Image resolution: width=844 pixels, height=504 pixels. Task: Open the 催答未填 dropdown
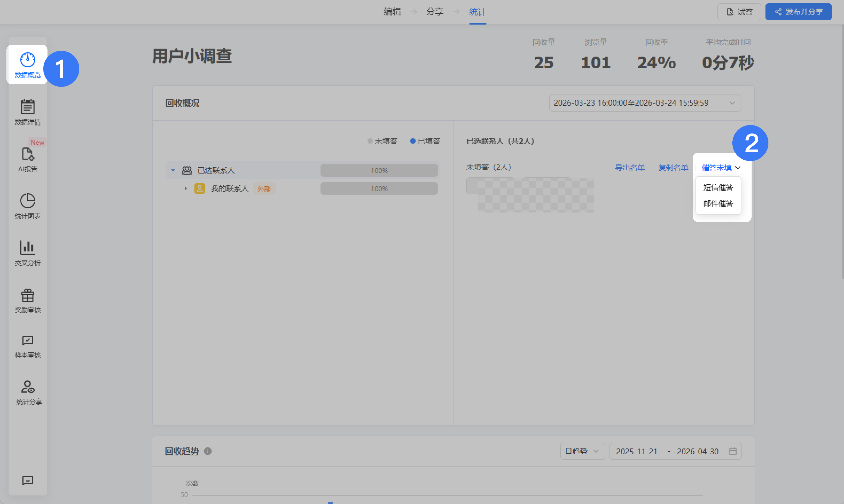(721, 167)
